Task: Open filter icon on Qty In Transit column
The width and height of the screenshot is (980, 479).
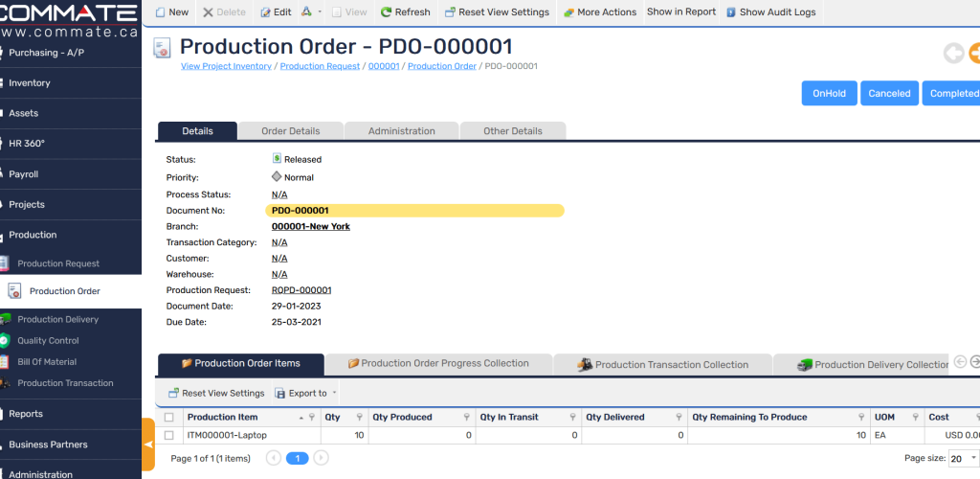Action: click(x=572, y=417)
